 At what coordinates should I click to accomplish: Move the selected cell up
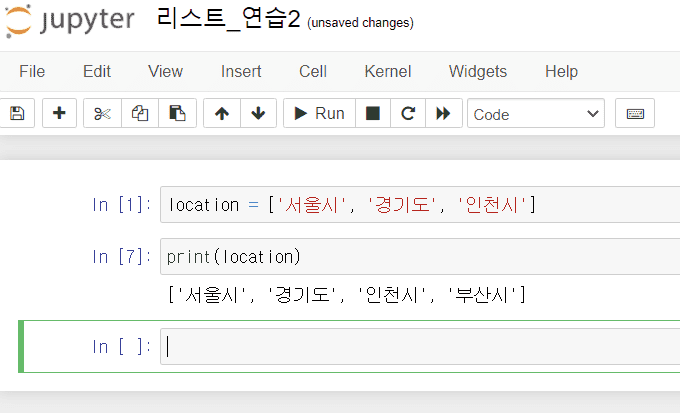[222, 114]
